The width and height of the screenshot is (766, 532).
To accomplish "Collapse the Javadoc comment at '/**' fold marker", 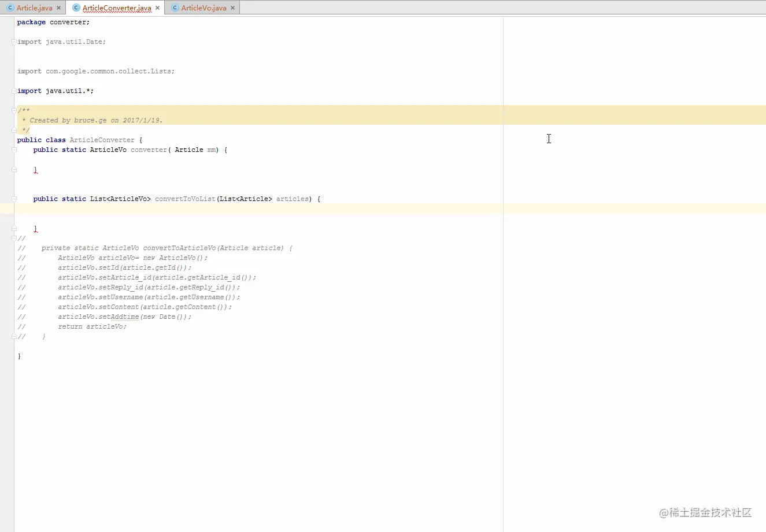I will [14, 110].
